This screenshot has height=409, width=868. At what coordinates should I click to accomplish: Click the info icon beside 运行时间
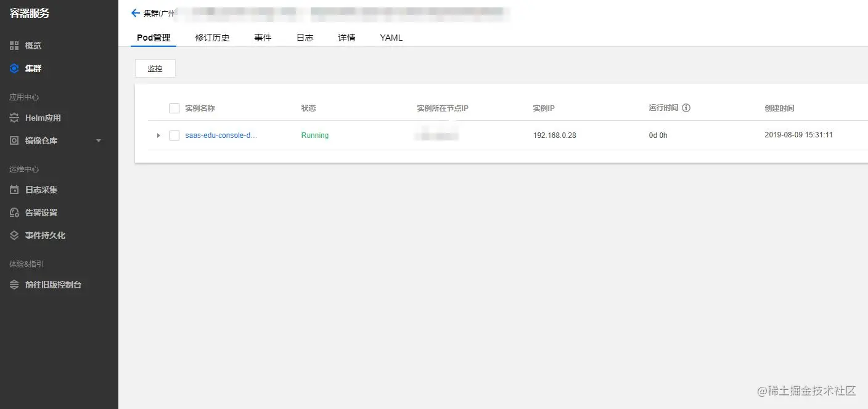point(687,108)
